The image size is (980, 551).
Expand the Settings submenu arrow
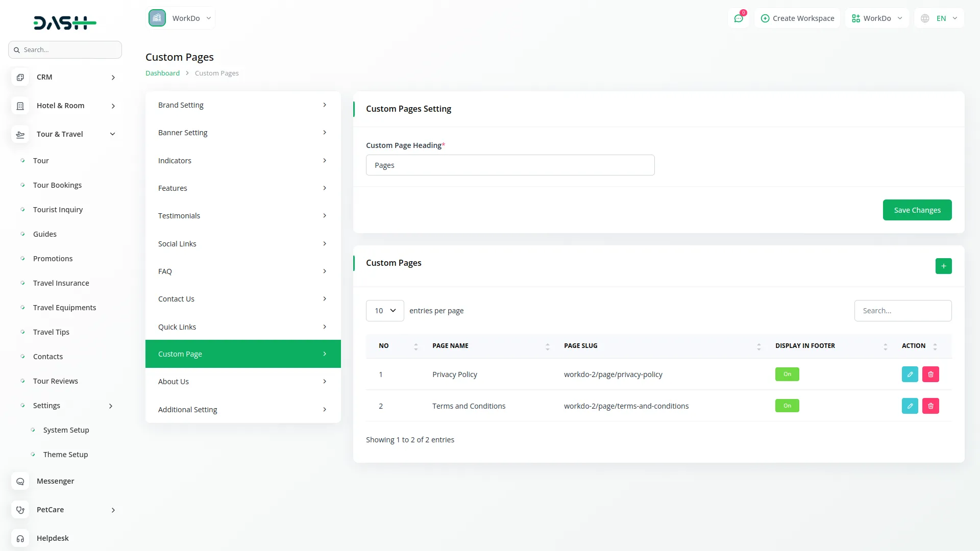(111, 406)
